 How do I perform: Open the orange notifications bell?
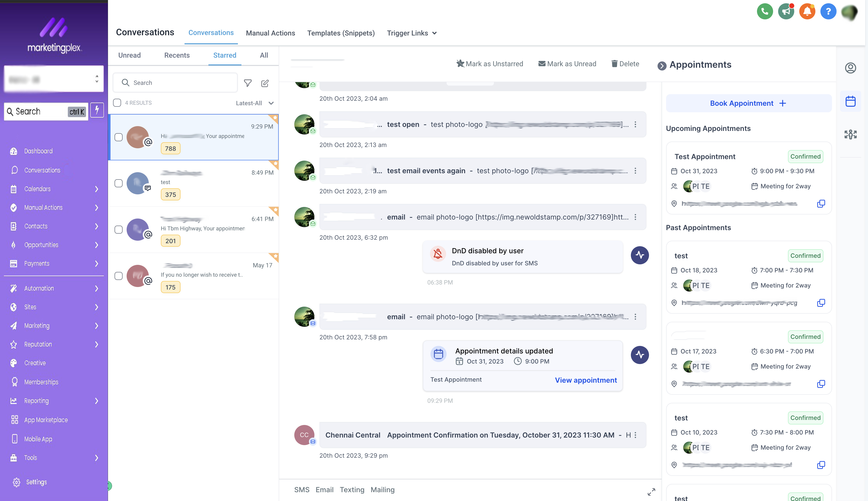click(x=807, y=12)
